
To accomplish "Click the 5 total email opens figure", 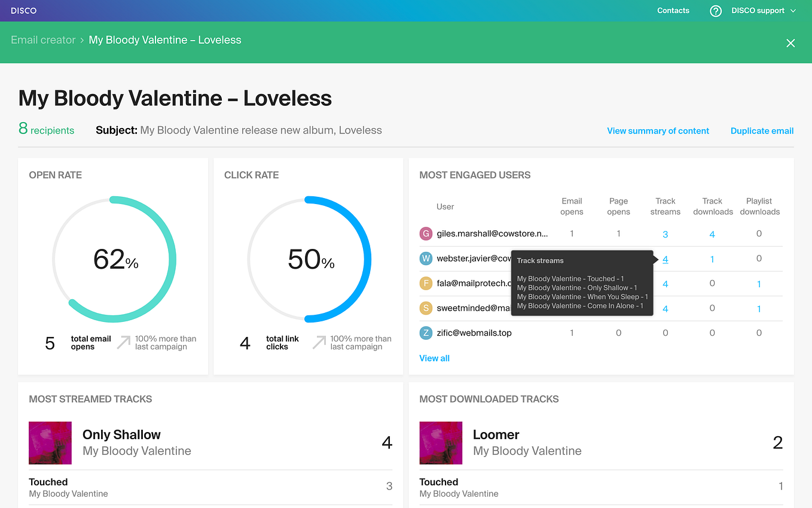I will tap(50, 343).
